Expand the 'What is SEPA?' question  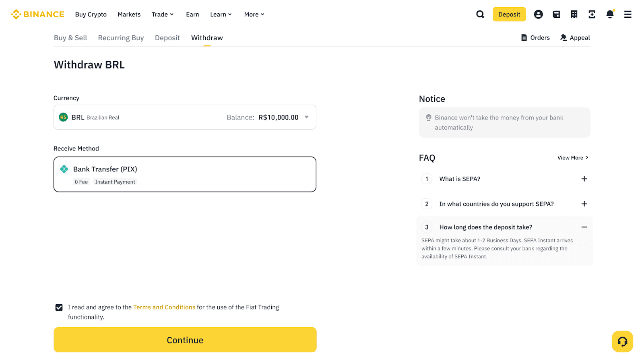584,179
